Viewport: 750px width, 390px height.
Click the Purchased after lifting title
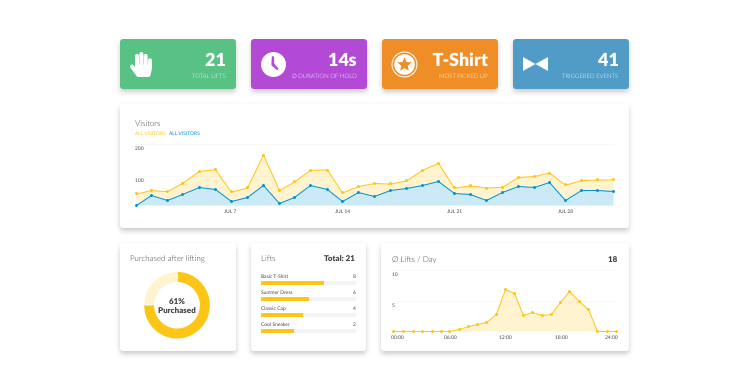(x=167, y=258)
